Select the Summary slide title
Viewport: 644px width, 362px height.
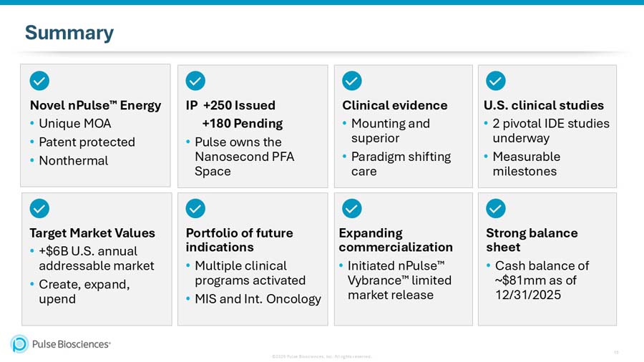click(x=69, y=33)
